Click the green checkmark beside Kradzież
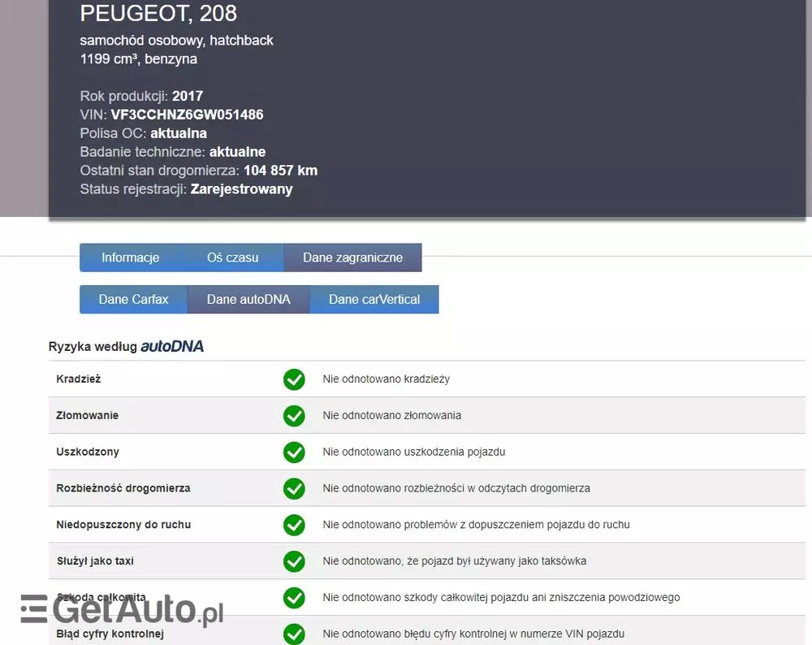This screenshot has width=812, height=645. 294,379
